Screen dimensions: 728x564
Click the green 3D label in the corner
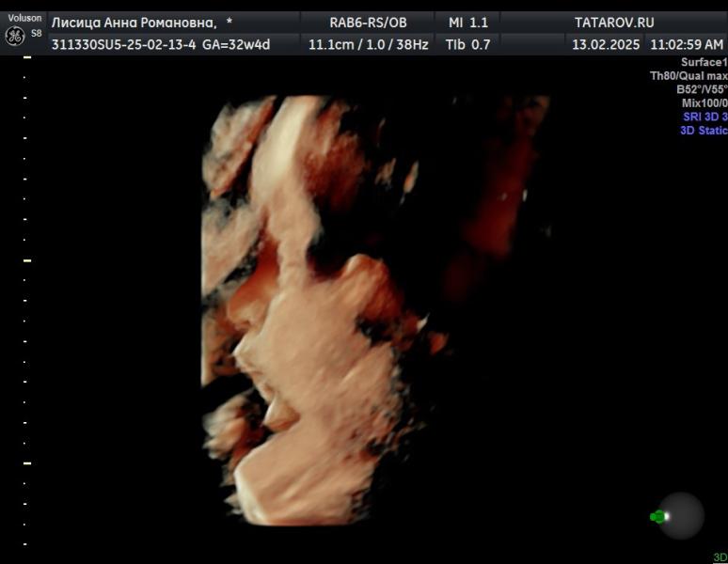click(x=720, y=557)
